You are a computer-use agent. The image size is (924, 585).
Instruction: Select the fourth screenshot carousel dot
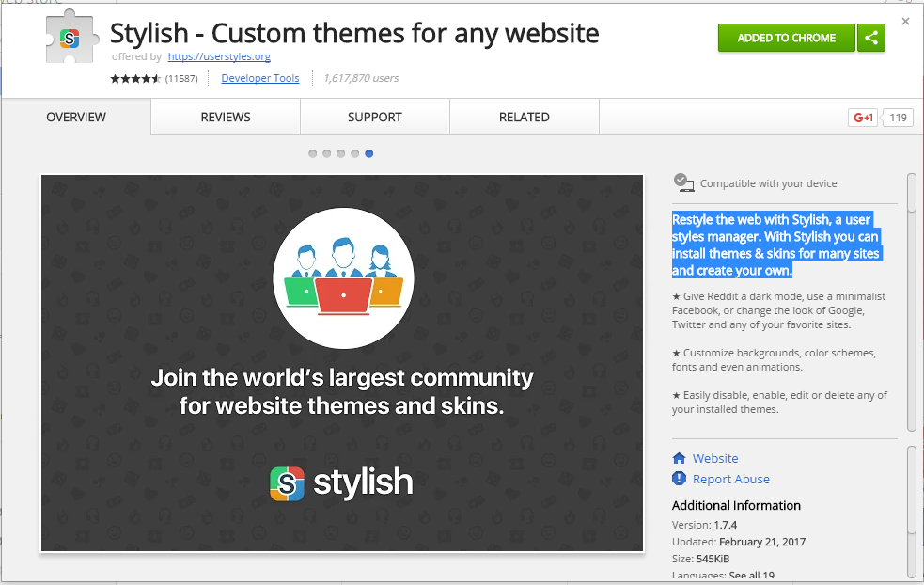click(x=354, y=153)
